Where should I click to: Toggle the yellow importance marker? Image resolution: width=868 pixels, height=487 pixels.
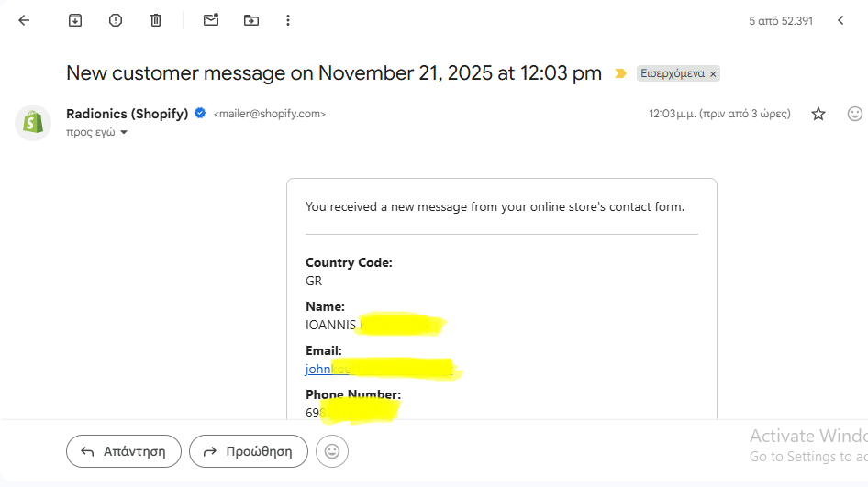621,73
